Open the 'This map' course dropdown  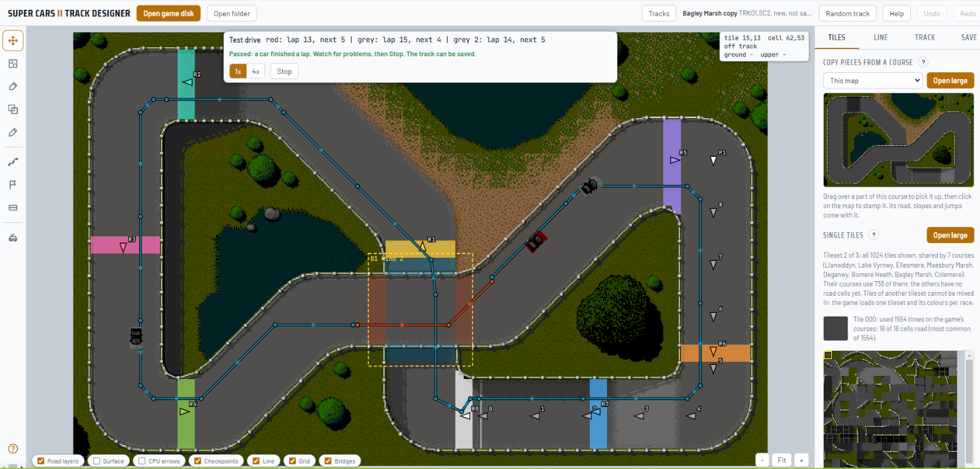[873, 80]
